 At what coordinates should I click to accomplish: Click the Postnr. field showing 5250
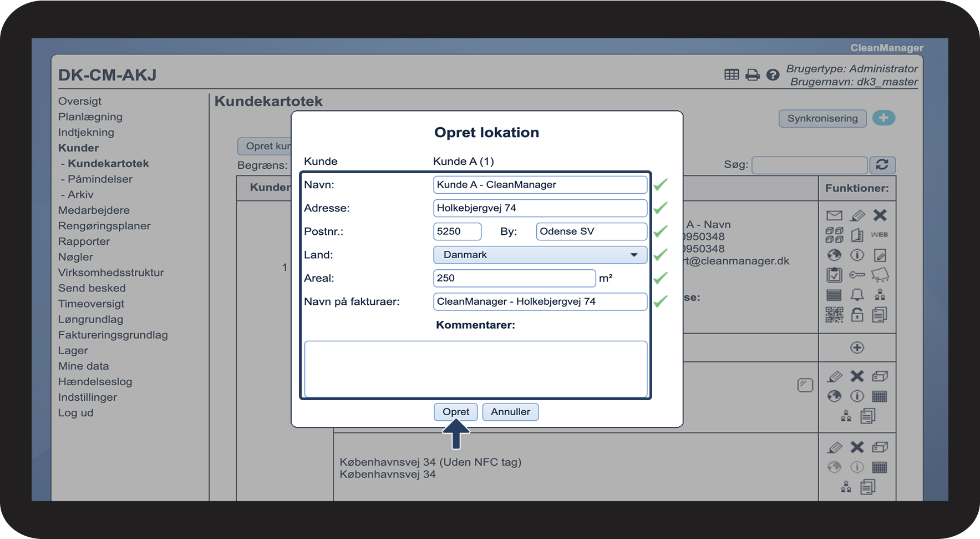tap(457, 231)
